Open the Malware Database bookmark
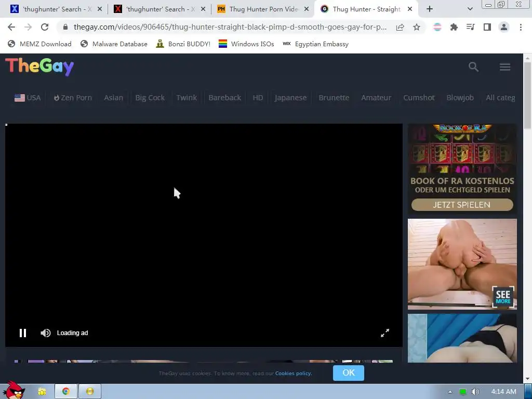The height and width of the screenshot is (399, 532). coord(114,44)
